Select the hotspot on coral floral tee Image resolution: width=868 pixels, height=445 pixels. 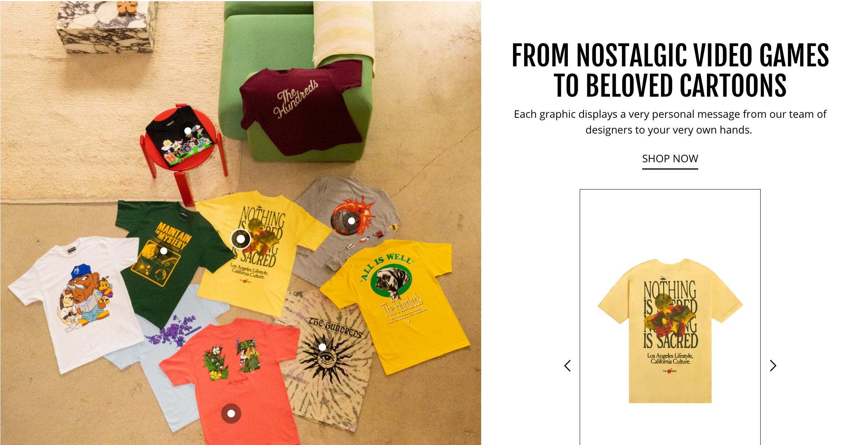click(x=231, y=414)
